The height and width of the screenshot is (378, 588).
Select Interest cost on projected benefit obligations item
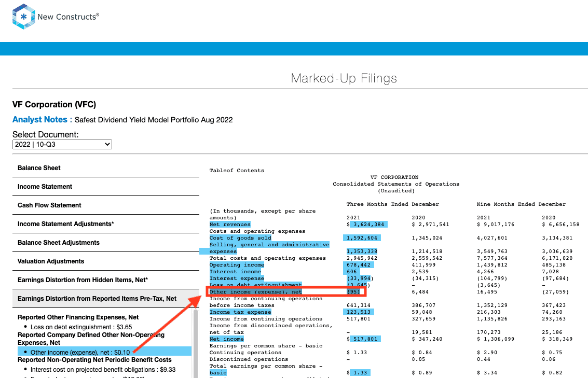pos(103,370)
